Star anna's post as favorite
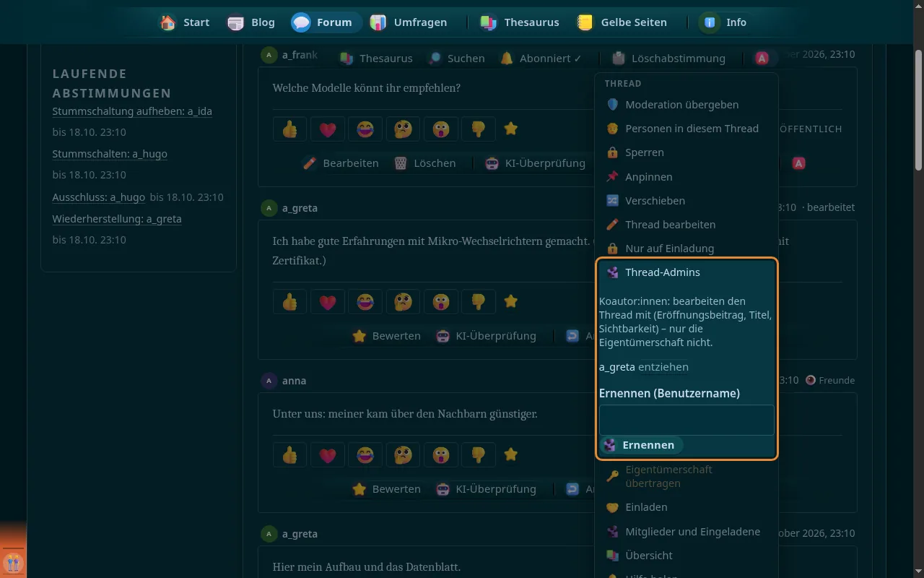The width and height of the screenshot is (924, 578). [511, 454]
